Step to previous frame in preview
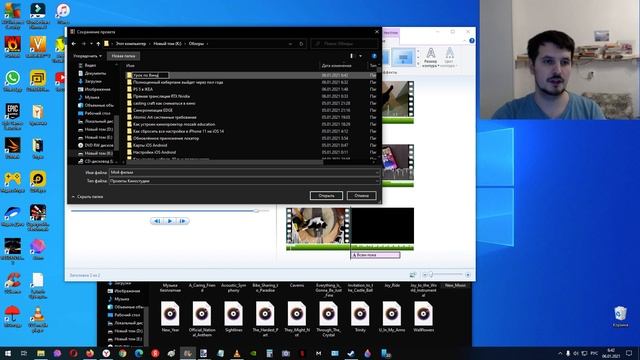This screenshot has height=360, width=640. click(157, 221)
